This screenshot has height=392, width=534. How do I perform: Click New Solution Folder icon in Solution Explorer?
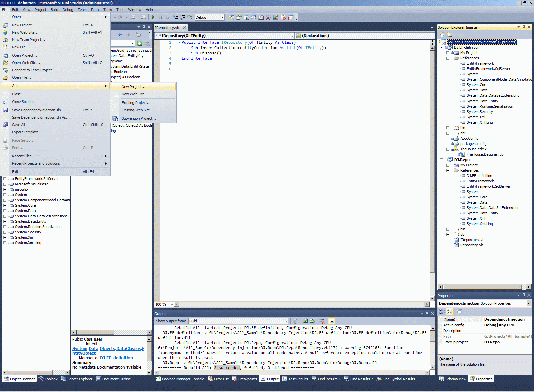(x=450, y=34)
